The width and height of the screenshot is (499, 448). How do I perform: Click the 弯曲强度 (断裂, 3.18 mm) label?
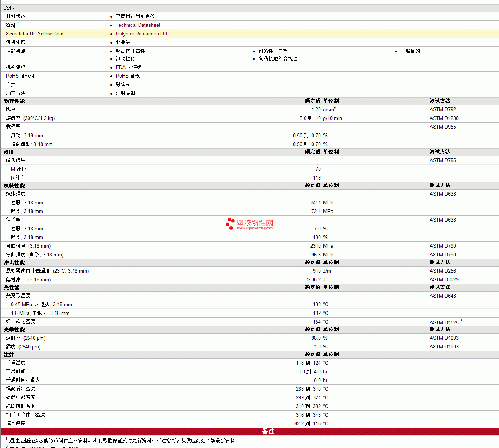tap(35, 255)
